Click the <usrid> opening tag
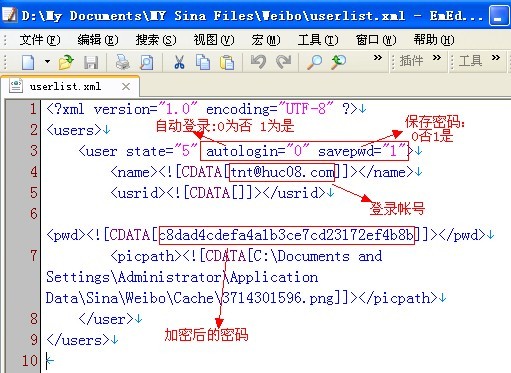Screen dimensions: 511x373 pos(138,193)
